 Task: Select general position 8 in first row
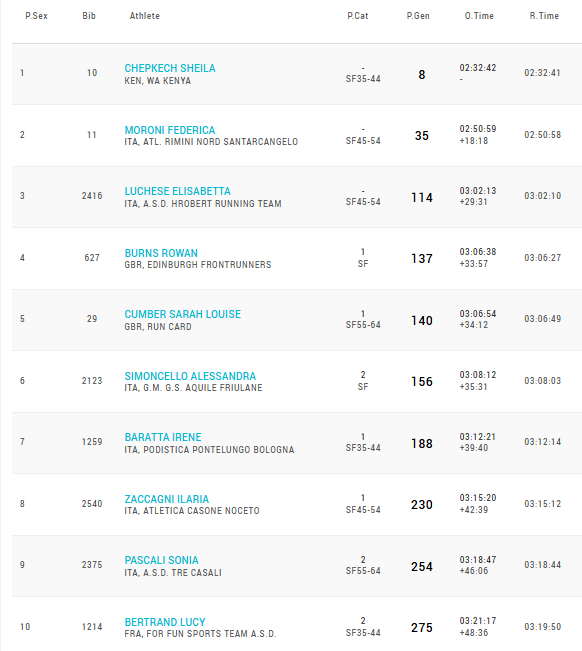422,74
